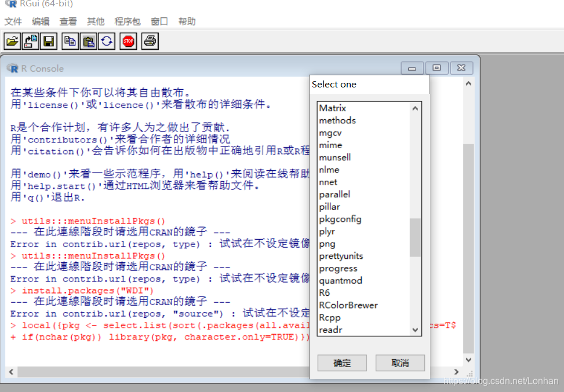Click the console vertical scroll up arrow
This screenshot has width=564, height=392.
pyautogui.click(x=468, y=84)
